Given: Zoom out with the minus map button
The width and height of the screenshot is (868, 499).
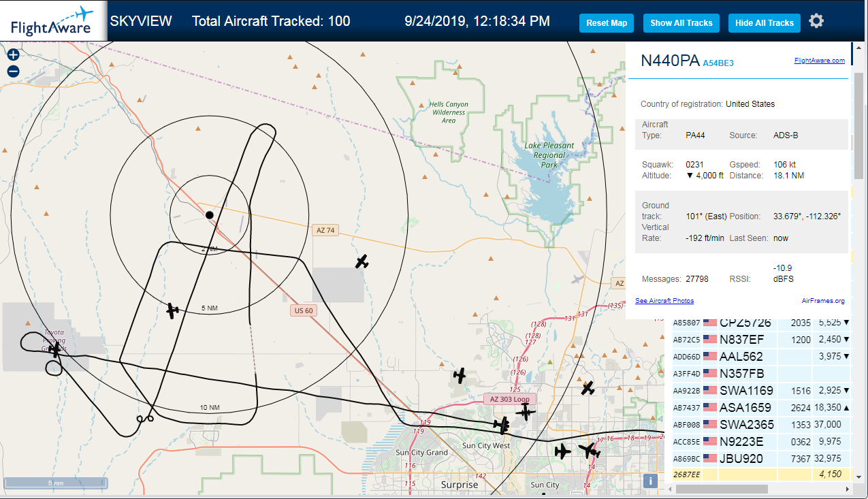Looking at the screenshot, I should pyautogui.click(x=13, y=71).
